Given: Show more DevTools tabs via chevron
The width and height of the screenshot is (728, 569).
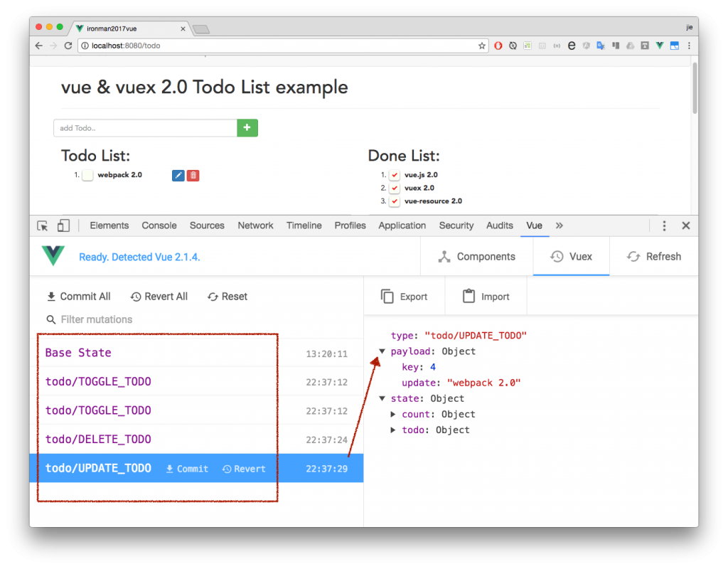Looking at the screenshot, I should (x=559, y=225).
